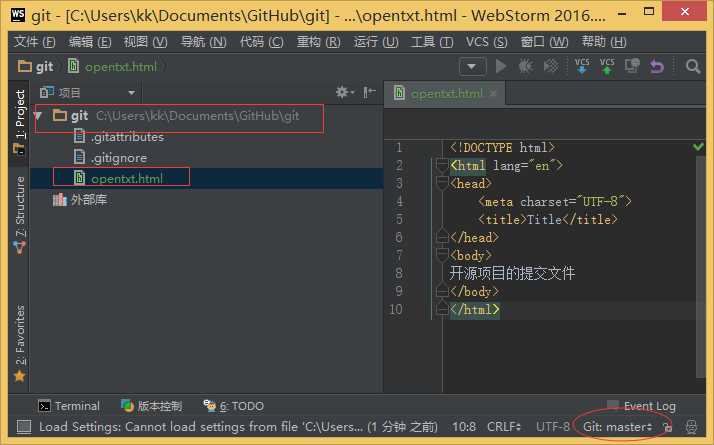The height and width of the screenshot is (445, 714).
Task: Open the 工具 (T) menu
Action: [432, 42]
